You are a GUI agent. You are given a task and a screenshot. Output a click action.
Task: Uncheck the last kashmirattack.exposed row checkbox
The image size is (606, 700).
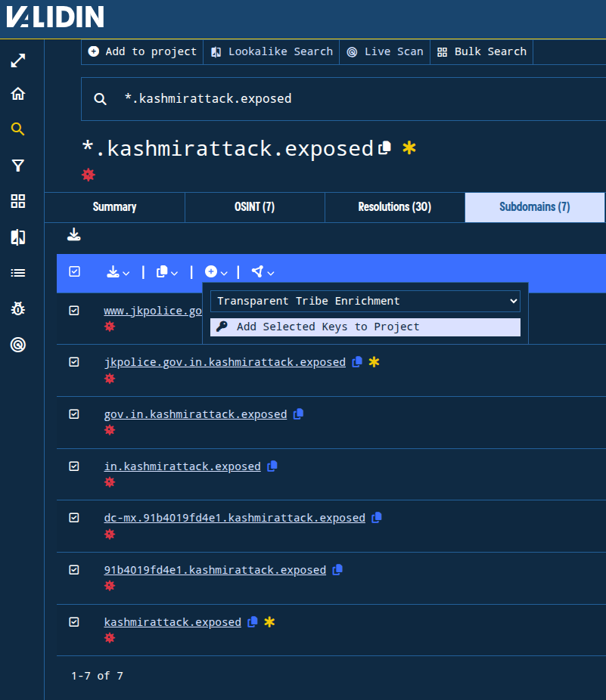(74, 622)
